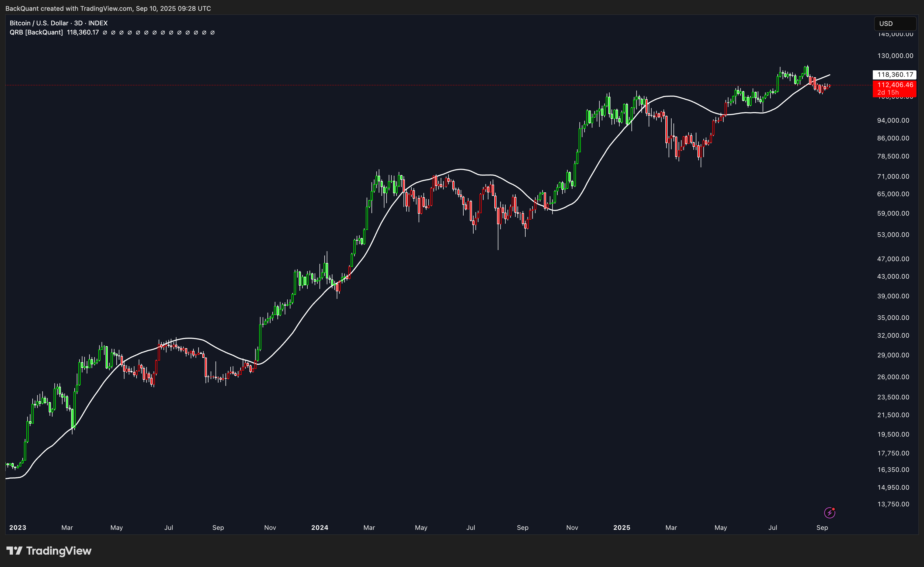924x567 pixels.
Task: Click the 39,000.00 price axis label
Action: (893, 296)
